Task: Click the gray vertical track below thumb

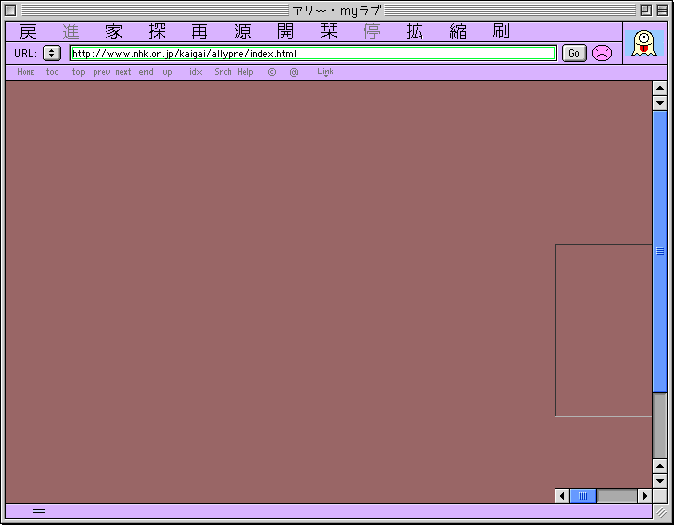Action: click(x=660, y=426)
